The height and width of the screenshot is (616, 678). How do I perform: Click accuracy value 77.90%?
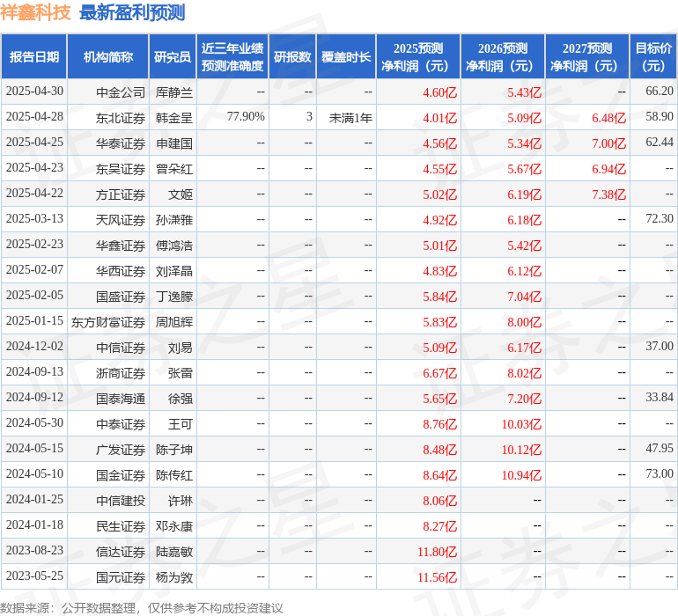click(x=246, y=116)
